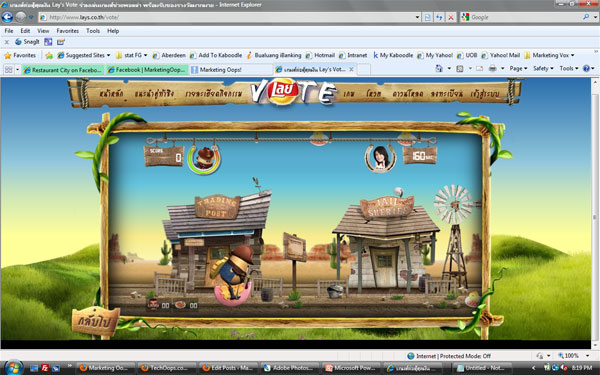Click the SnagIt window capture icon
The width and height of the screenshot is (600, 375).
(48, 42)
